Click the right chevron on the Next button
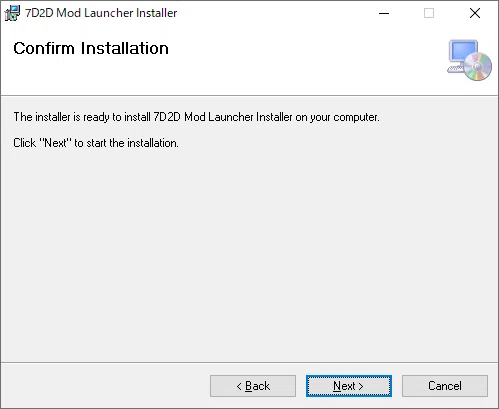The height and width of the screenshot is (409, 499). pos(360,386)
